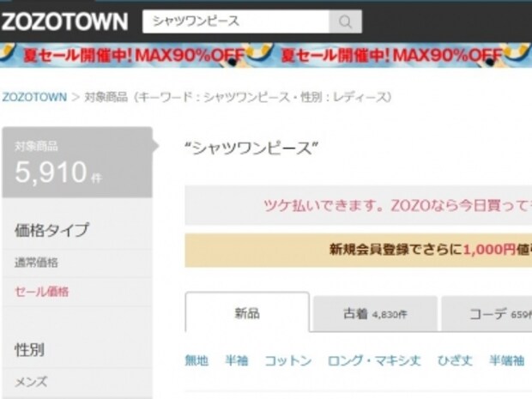This screenshot has height=399, width=532.
Task: Filter by コットン tag
Action: click(288, 360)
